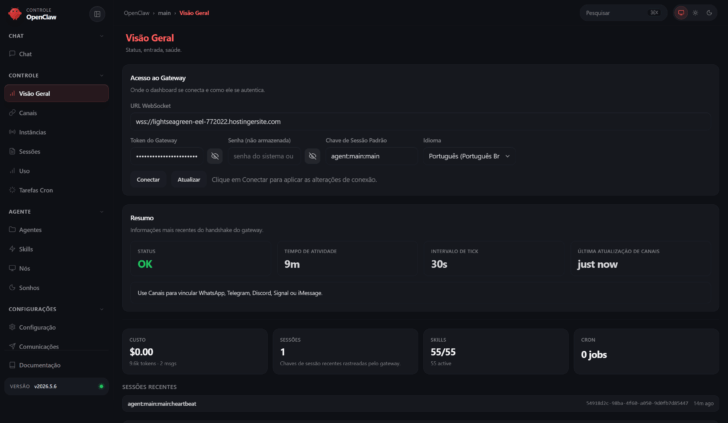The width and height of the screenshot is (728, 423).
Task: Open Documentação in the sidebar
Action: 56,365
